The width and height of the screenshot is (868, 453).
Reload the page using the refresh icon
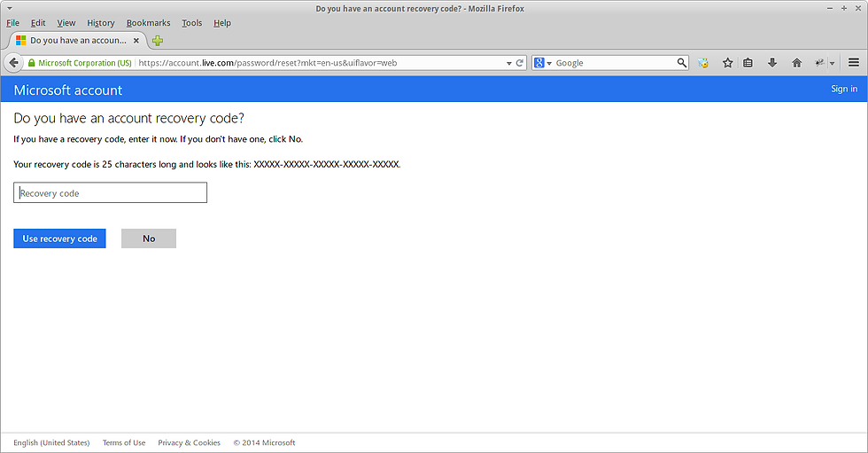pos(519,63)
